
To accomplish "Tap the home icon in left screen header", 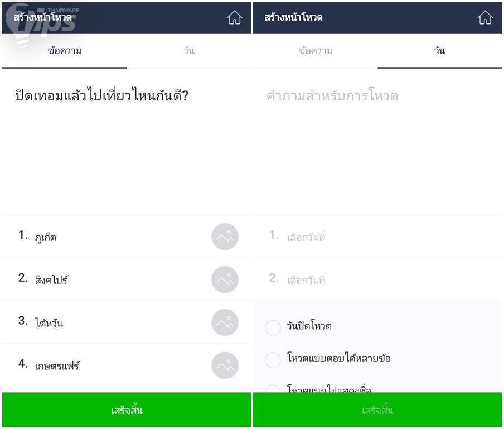I will tap(234, 17).
